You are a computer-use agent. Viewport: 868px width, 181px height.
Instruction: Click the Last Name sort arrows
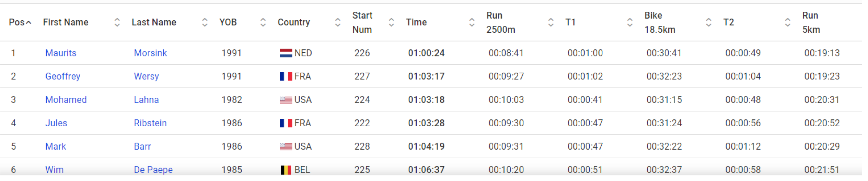[205, 22]
